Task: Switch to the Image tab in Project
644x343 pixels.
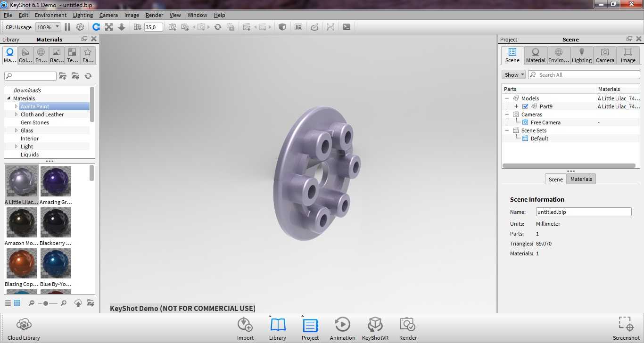Action: pyautogui.click(x=628, y=55)
